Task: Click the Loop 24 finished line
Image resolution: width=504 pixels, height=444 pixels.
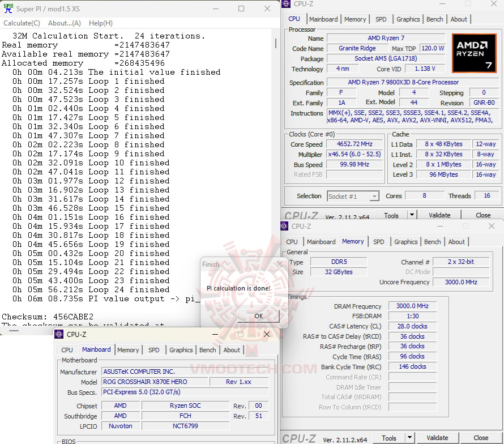Action: tap(91, 290)
